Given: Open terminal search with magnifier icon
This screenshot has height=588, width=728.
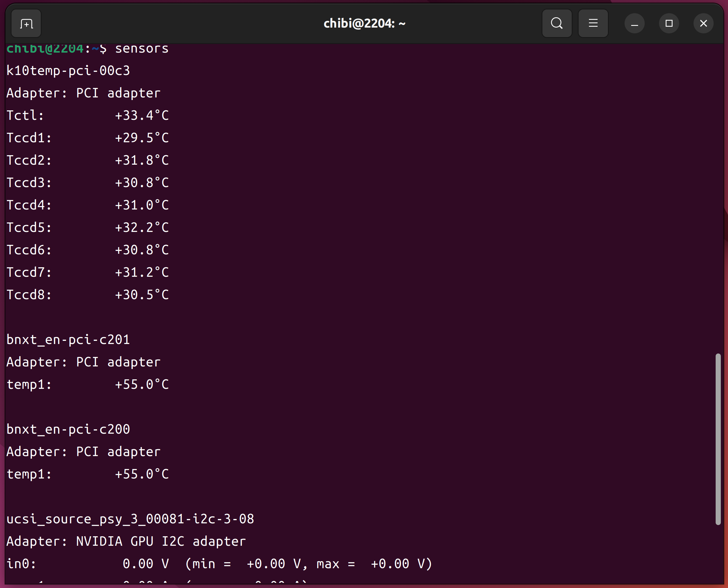Looking at the screenshot, I should (557, 23).
